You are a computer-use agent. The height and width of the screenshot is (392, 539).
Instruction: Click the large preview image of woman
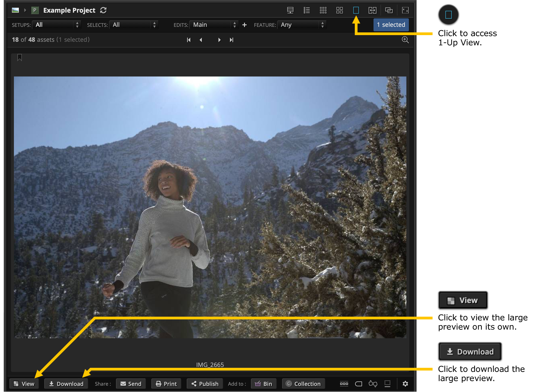210,207
